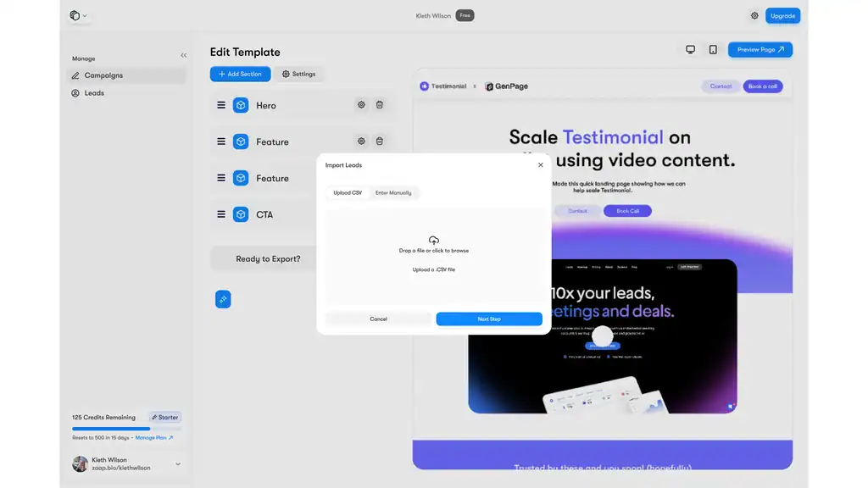Click the upload cloud icon

(x=434, y=241)
